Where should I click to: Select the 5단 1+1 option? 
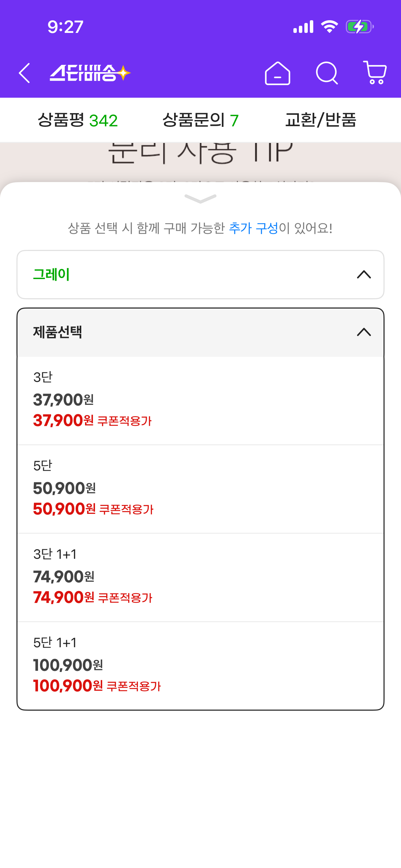coord(200,666)
